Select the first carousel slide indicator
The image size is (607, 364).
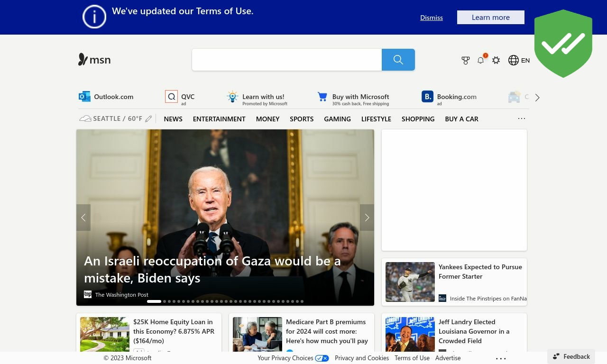(154, 301)
